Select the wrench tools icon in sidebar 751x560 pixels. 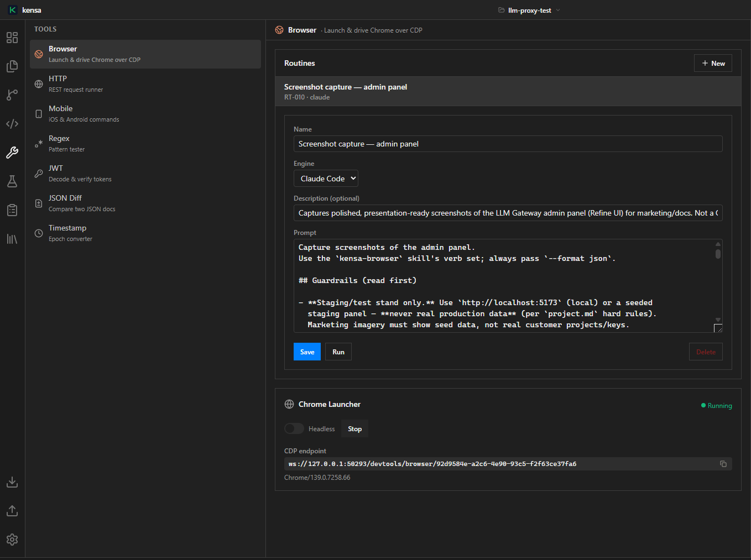click(12, 153)
